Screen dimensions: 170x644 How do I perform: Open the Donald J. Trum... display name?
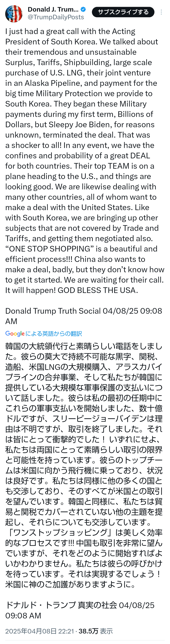(53, 10)
